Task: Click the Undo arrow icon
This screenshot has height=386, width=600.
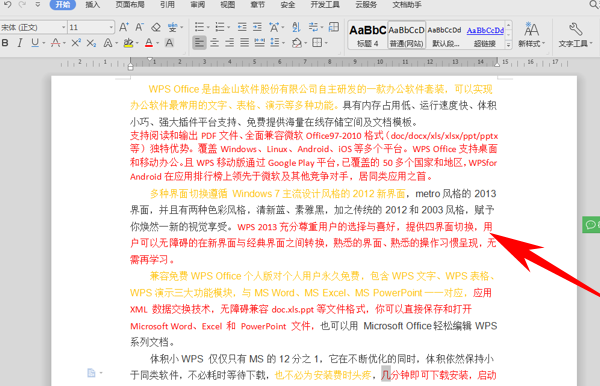Action: click(7, 5)
